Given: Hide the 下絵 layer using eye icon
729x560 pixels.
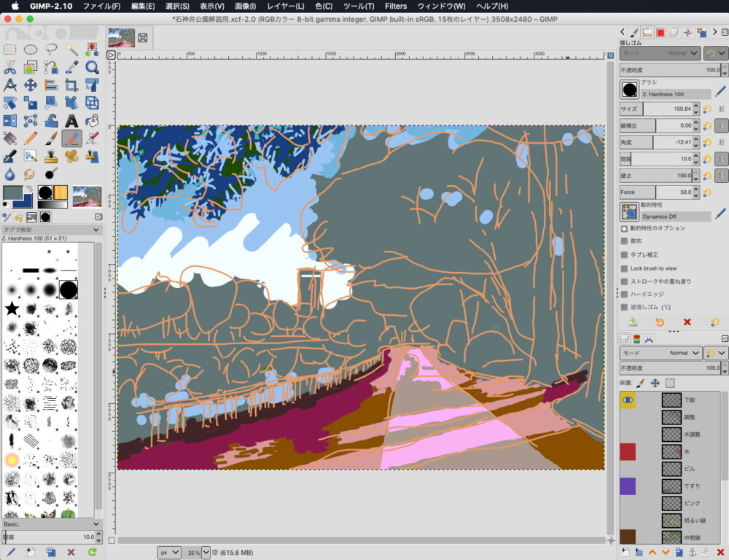Looking at the screenshot, I should click(x=628, y=400).
